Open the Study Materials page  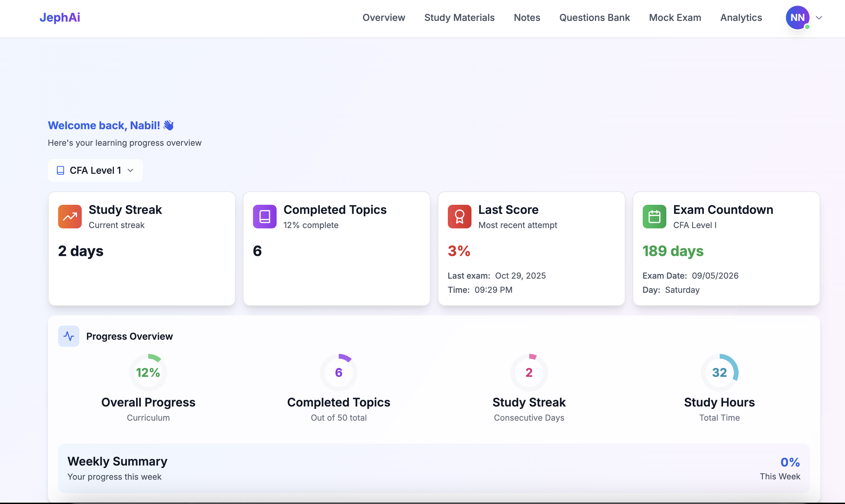pos(459,18)
